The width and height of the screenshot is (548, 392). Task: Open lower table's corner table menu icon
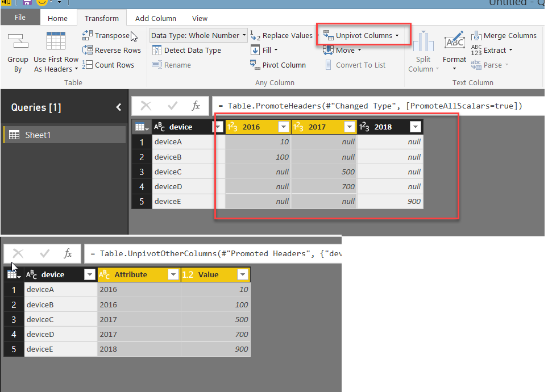14,274
